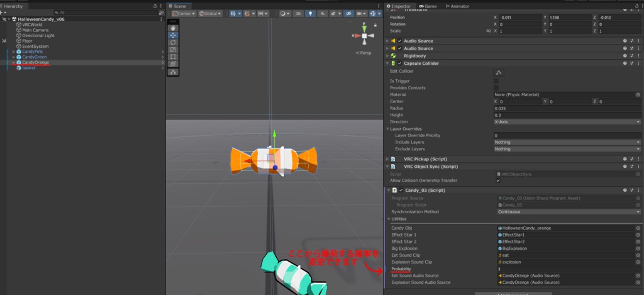This screenshot has height=295, width=644.
Task: Expand the CandyGreen object
Action: point(14,57)
